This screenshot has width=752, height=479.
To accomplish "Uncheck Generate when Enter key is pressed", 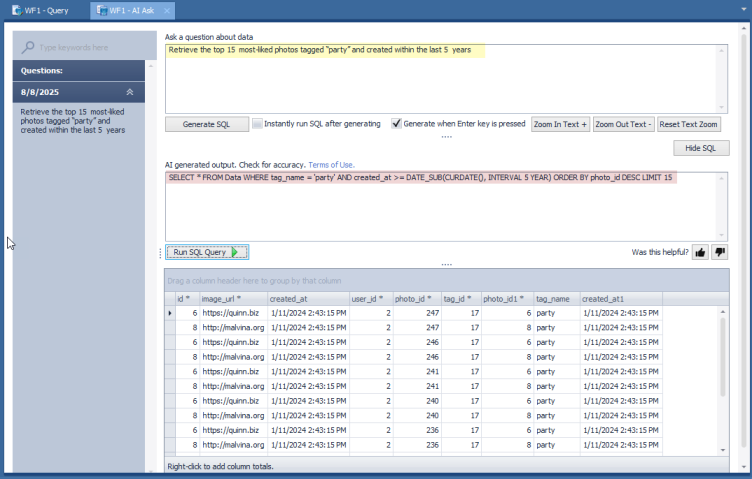I will pos(396,124).
